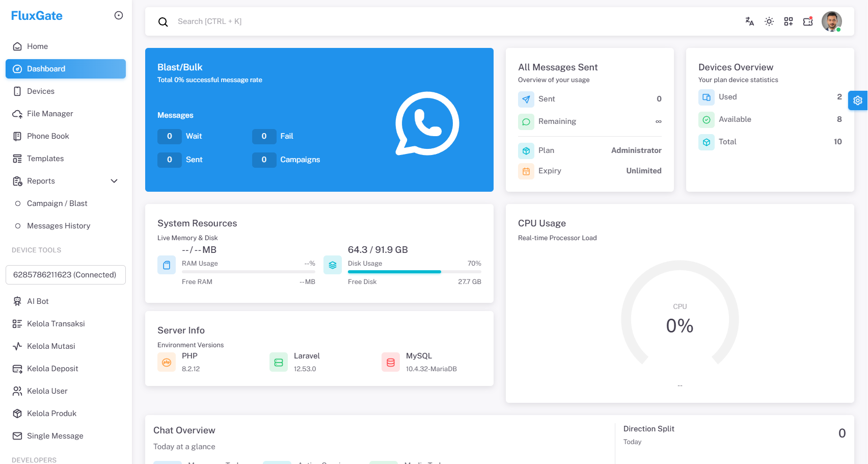The height and width of the screenshot is (464, 868).
Task: Go to Home in the sidebar
Action: [x=66, y=46]
